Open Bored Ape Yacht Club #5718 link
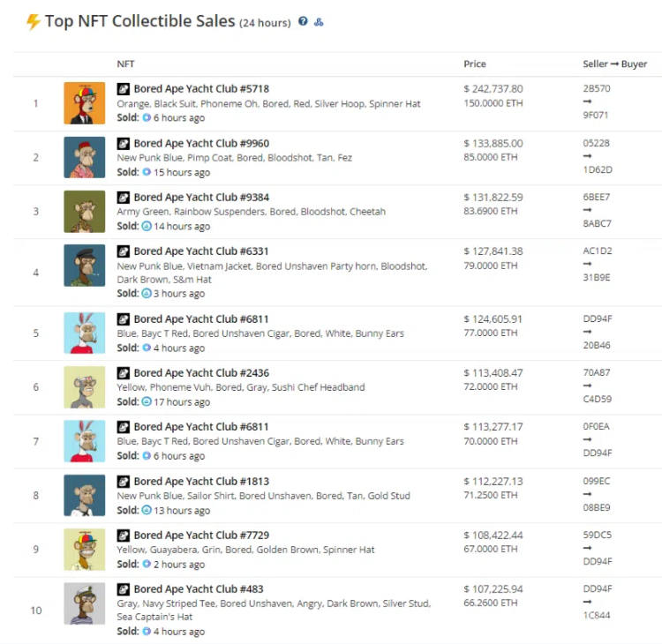The width and height of the screenshot is (662, 644). point(201,89)
